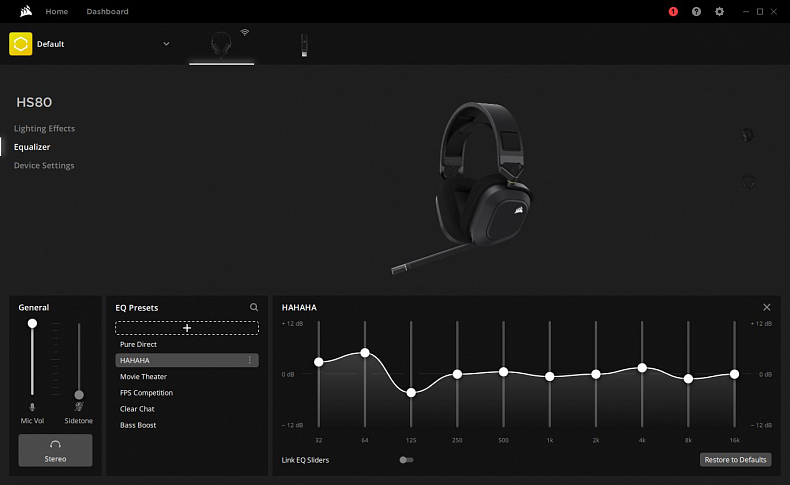Click Restore to Defaults button
The width and height of the screenshot is (790, 485).
pos(735,460)
